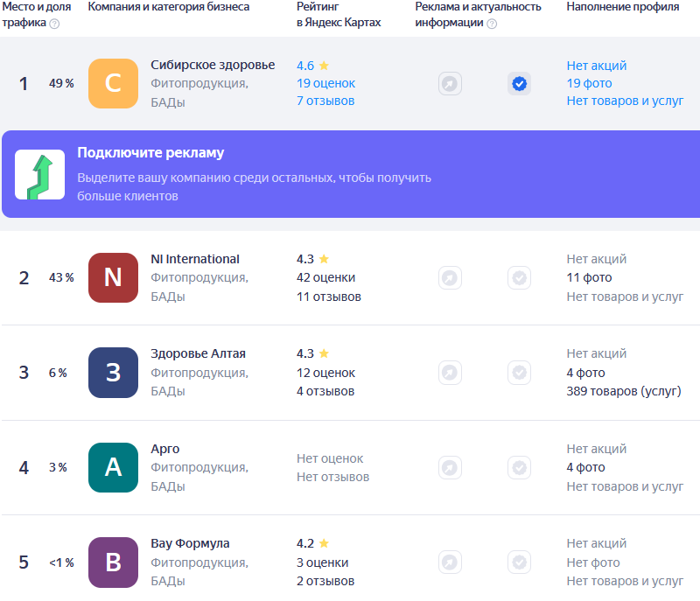Viewport: 700px width, 601px height.
Task: Click the ad arrow icon for NI International
Action: (450, 277)
